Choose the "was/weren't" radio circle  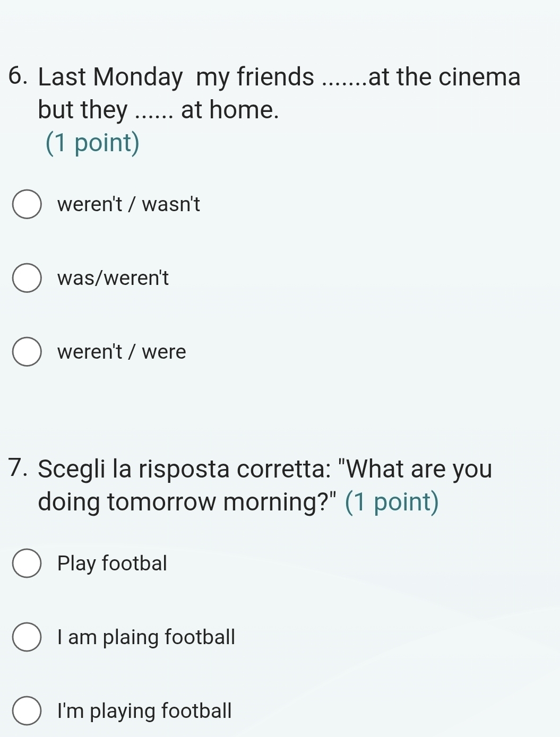click(27, 278)
